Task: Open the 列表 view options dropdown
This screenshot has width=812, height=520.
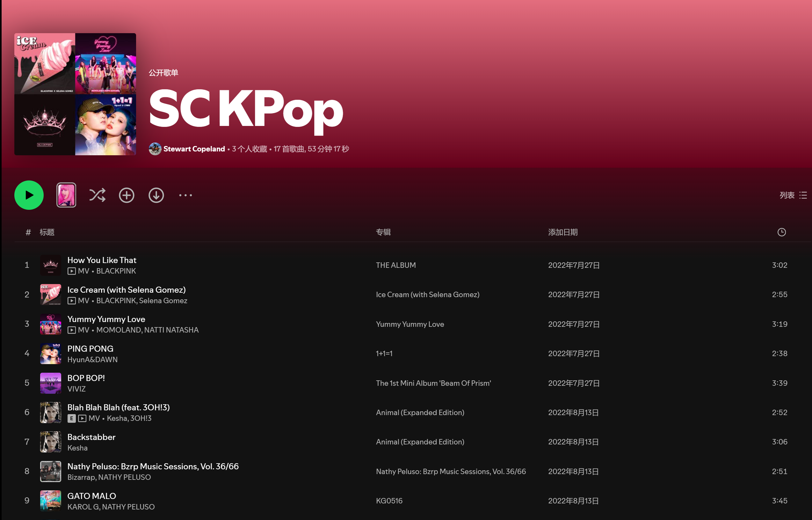Action: click(793, 195)
